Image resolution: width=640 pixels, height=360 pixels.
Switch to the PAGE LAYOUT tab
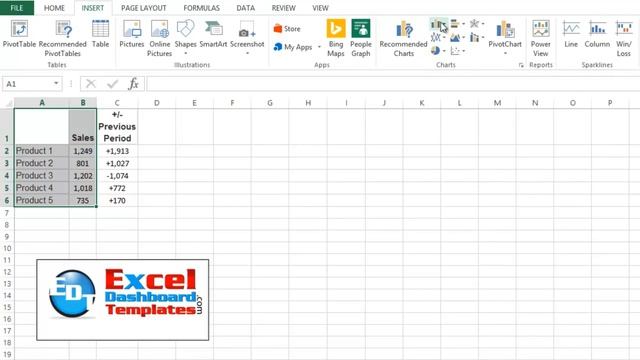tap(144, 8)
